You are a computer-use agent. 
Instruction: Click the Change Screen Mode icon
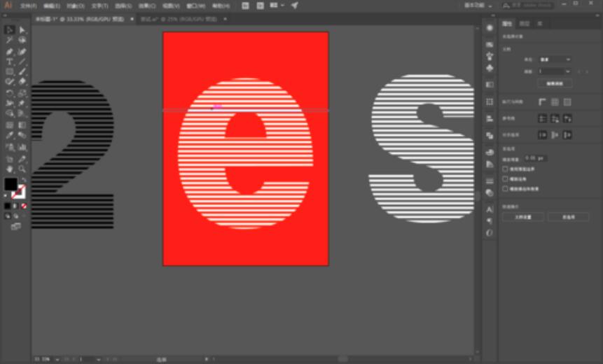click(x=16, y=226)
